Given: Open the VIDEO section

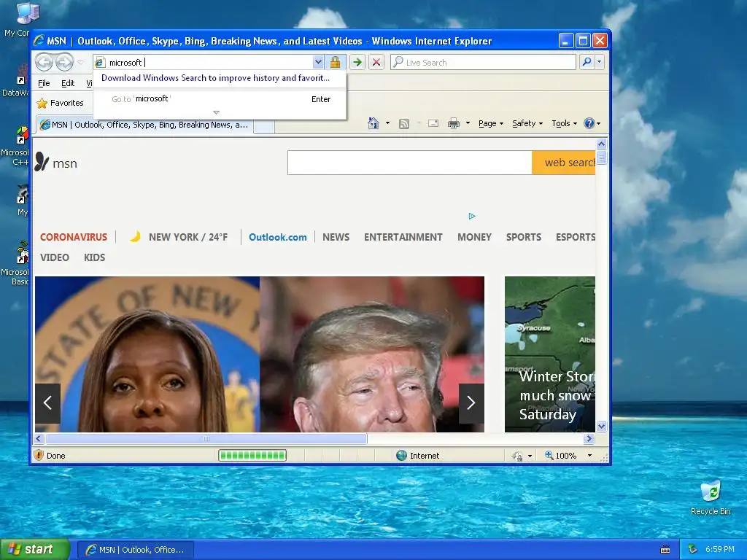Looking at the screenshot, I should [54, 257].
